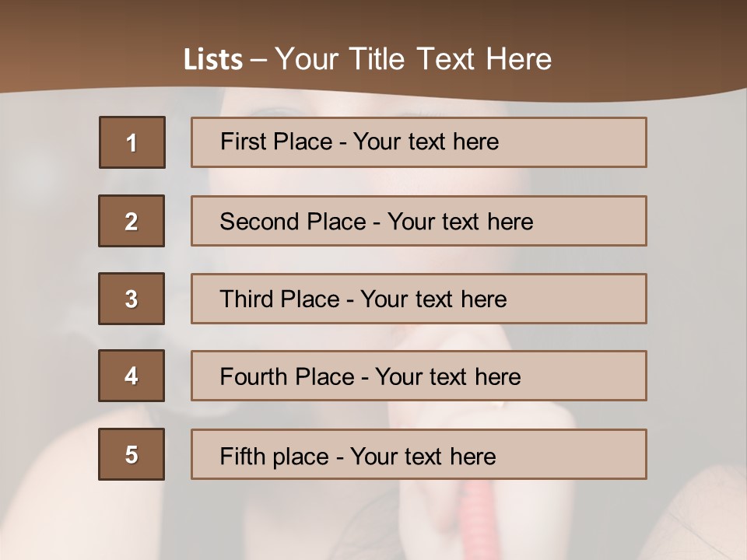Select the Fifth place text bar

pyautogui.click(x=419, y=454)
